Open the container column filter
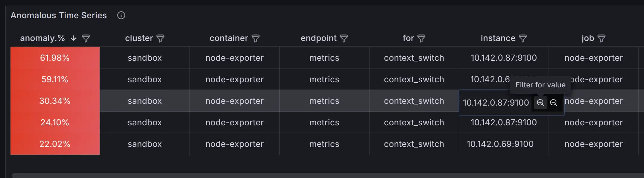644x178 pixels. tap(256, 39)
